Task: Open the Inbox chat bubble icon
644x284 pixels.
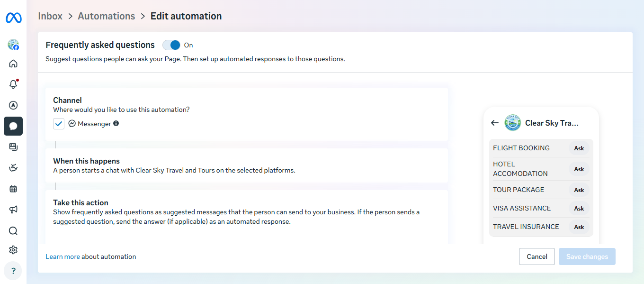Action: (x=13, y=126)
